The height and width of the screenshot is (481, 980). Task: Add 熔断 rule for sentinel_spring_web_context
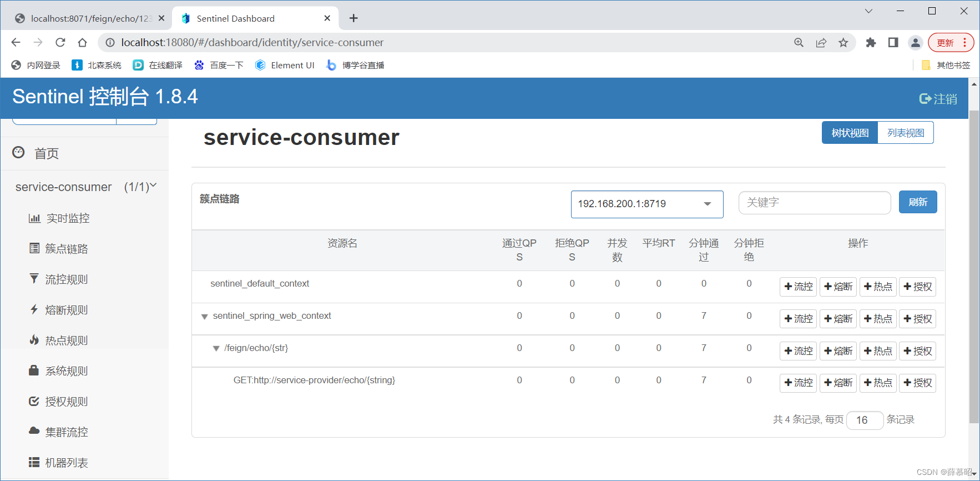point(838,319)
